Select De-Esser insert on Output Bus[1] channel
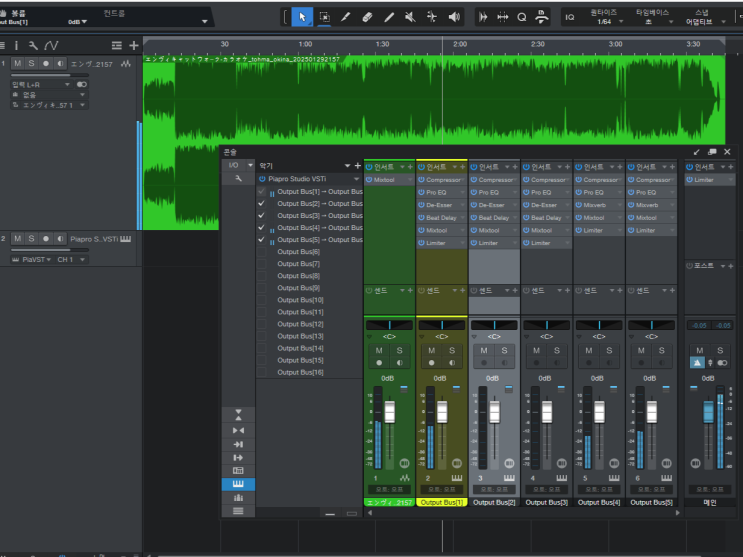The image size is (743, 557). [x=440, y=205]
